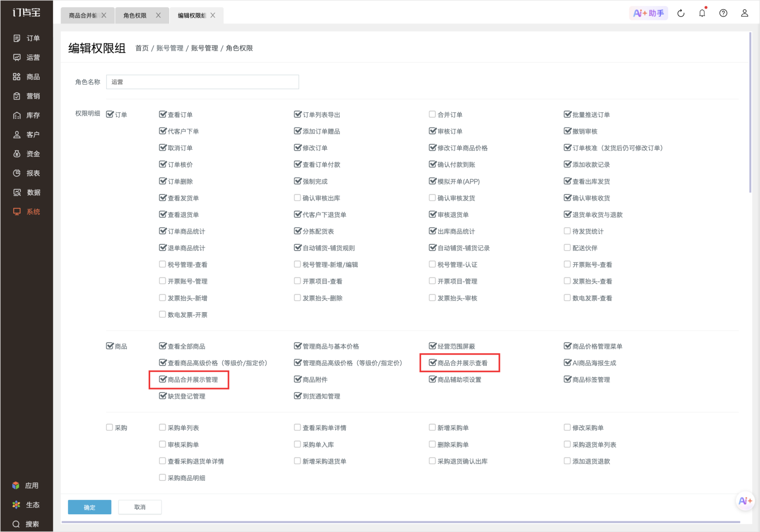Click the 取消 cancel button
Screen dimensions: 760x532
point(140,507)
